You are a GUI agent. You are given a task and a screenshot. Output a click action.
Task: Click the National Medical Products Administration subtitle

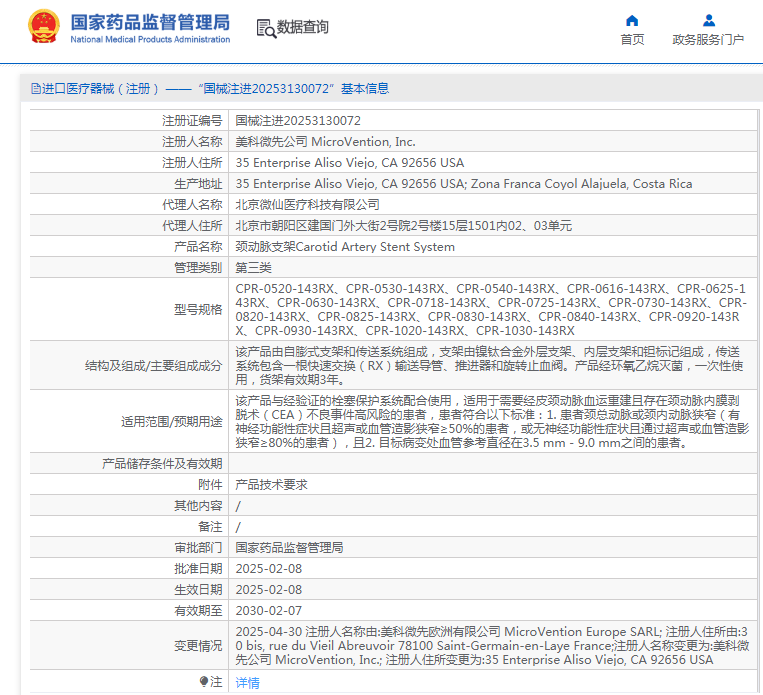150,39
